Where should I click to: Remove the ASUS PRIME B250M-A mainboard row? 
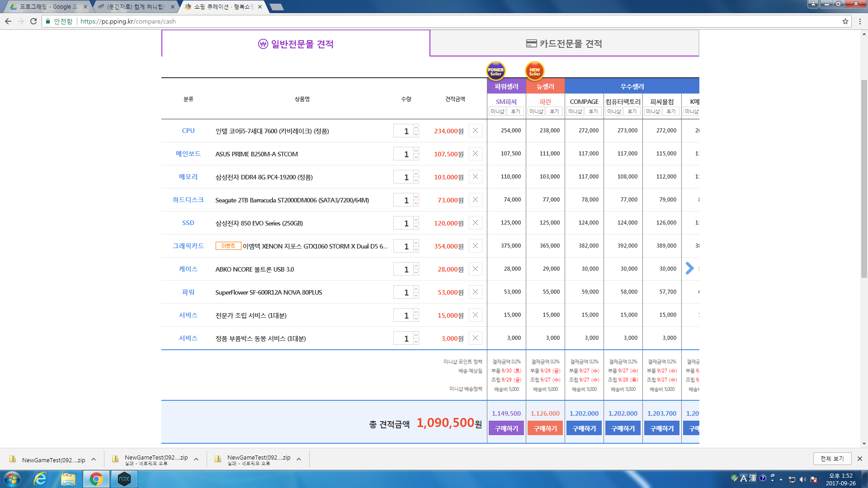click(x=475, y=154)
